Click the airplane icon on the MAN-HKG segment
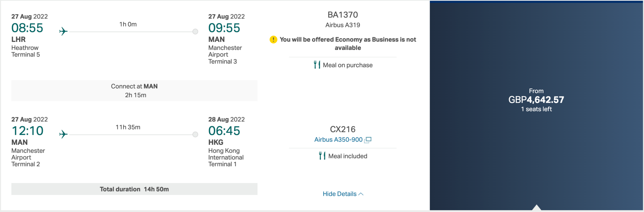644x212 pixels. pyautogui.click(x=63, y=135)
